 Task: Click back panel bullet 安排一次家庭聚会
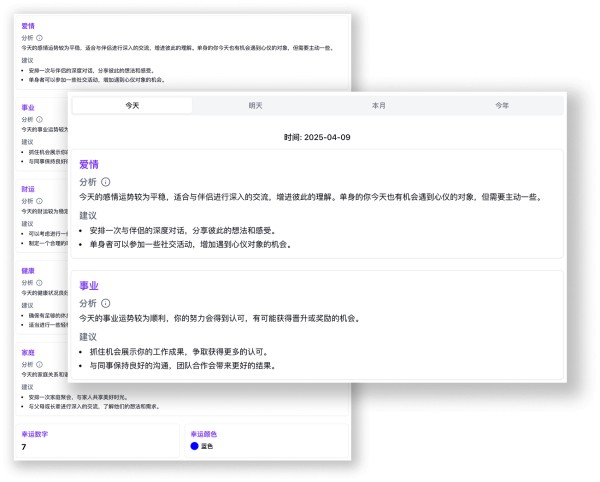tap(52, 397)
